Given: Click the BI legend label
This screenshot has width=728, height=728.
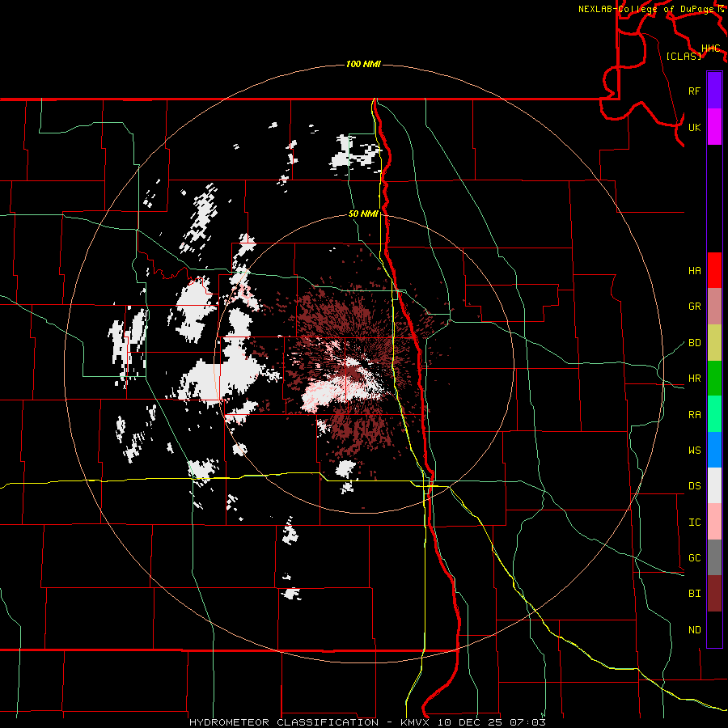Looking at the screenshot, I should (694, 594).
